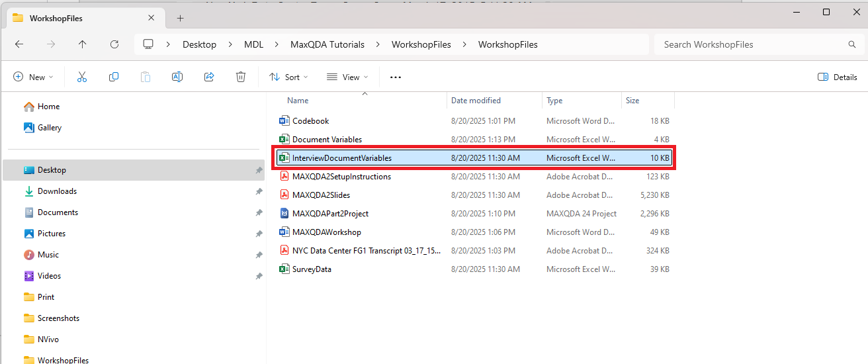Screen dimensions: 868x364
Task: Unpin Downloads using its pin icon
Action: tap(259, 191)
